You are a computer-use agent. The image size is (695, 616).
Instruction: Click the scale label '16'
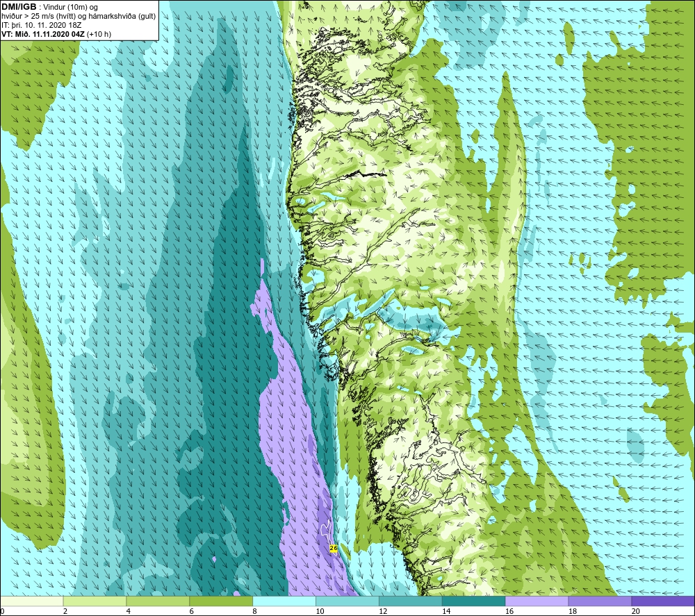point(509,612)
